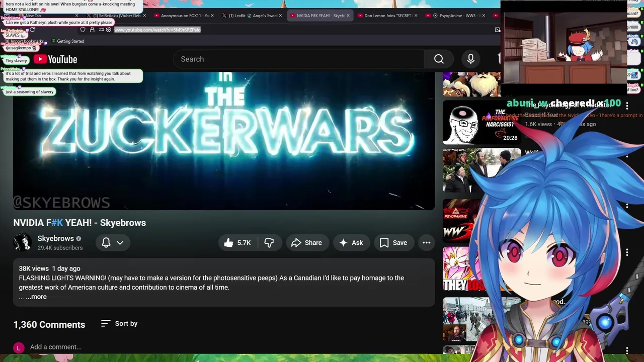Screen dimensions: 644x362
Task: Click the YouTube search field
Action: click(x=299, y=59)
